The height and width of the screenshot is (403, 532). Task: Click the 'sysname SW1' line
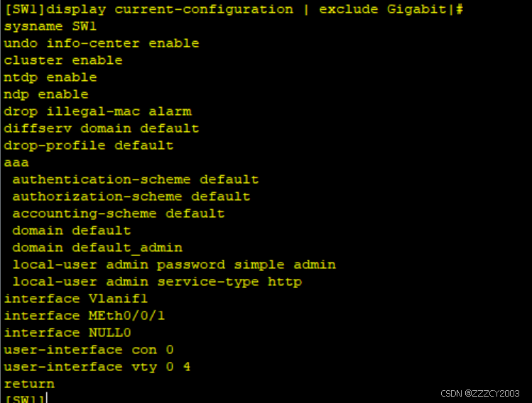(x=50, y=26)
